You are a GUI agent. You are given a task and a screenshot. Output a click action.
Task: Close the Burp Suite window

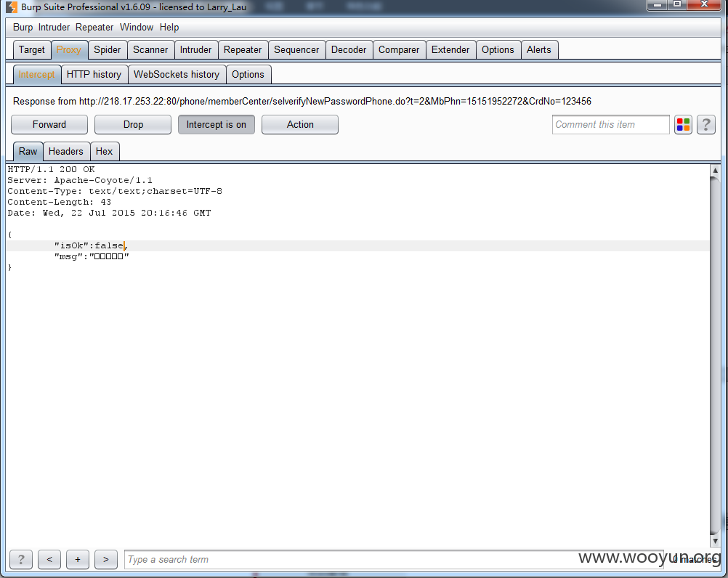tap(704, 4)
